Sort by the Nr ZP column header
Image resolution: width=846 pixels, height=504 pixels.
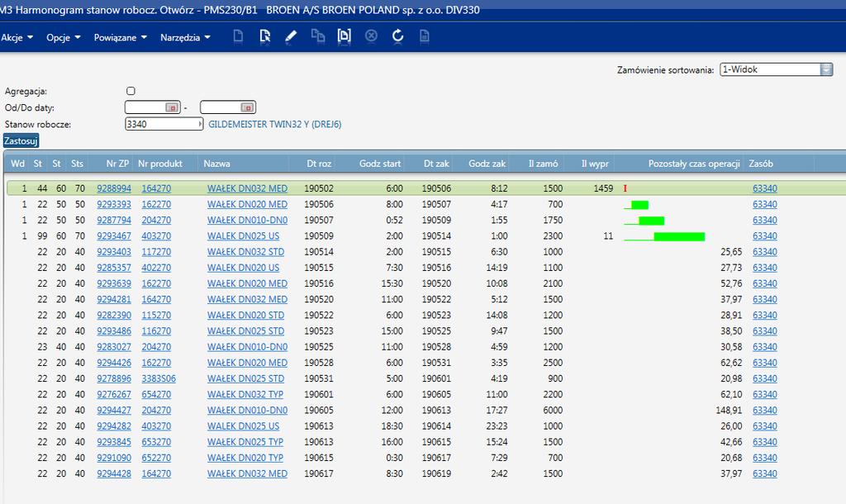pyautogui.click(x=117, y=164)
